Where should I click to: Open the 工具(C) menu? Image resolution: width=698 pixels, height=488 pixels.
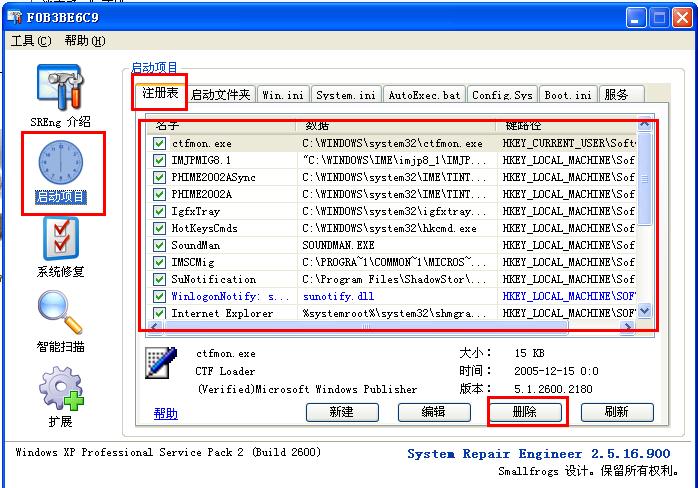tap(31, 41)
